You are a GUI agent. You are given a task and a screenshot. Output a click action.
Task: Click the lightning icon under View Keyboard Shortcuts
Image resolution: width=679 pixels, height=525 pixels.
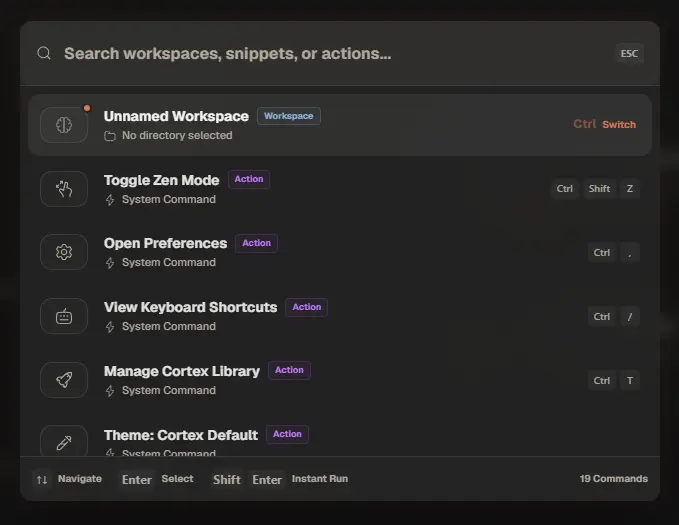point(110,327)
